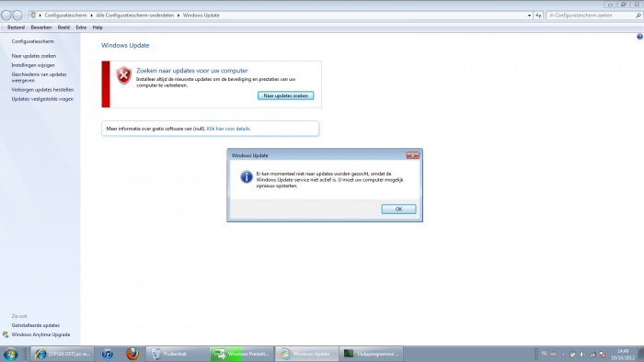
Task: Open address bar history dropdown
Action: tap(529, 16)
